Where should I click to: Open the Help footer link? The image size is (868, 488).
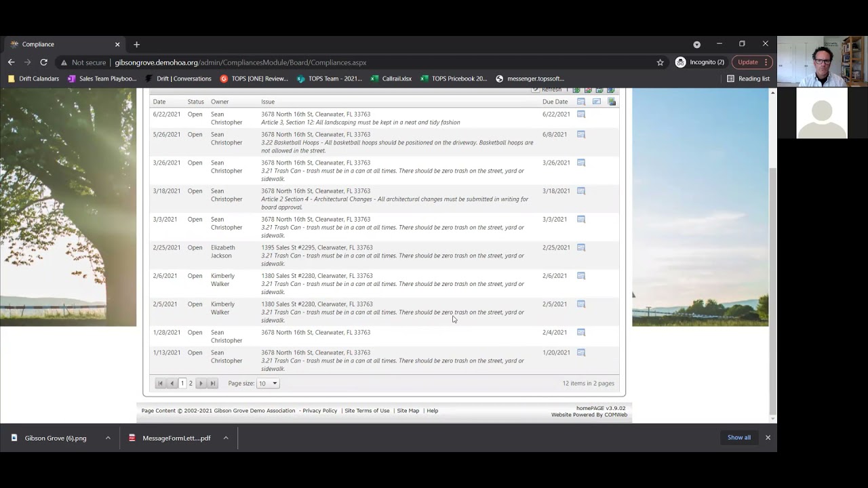point(433,411)
